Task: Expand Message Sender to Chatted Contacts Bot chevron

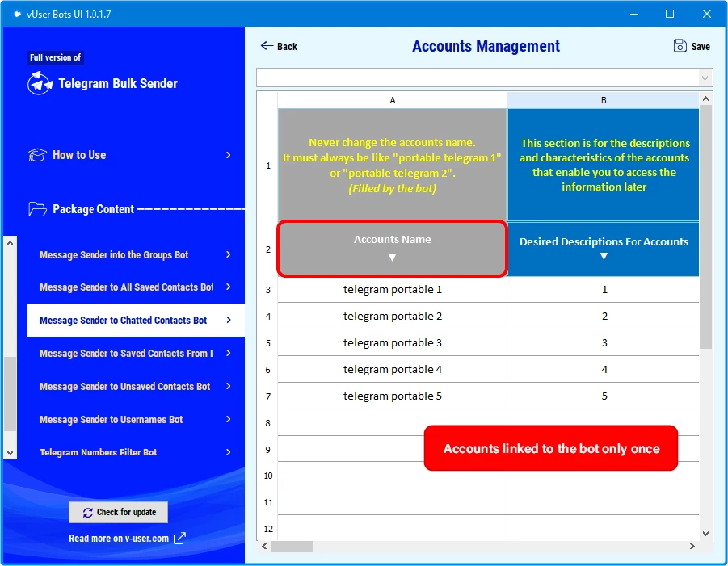Action: click(x=229, y=320)
